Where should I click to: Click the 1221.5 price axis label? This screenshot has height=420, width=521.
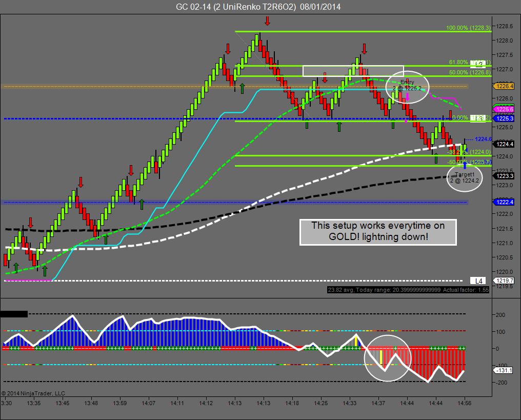pyautogui.click(x=505, y=229)
